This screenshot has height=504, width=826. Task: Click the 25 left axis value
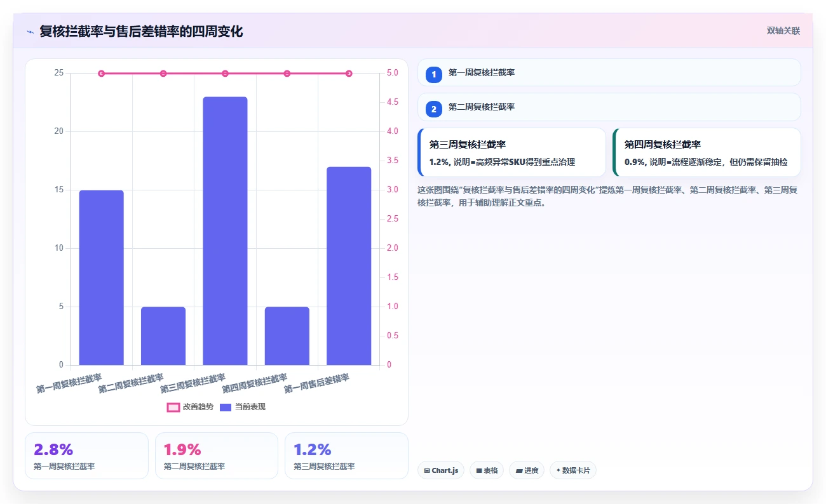click(59, 73)
